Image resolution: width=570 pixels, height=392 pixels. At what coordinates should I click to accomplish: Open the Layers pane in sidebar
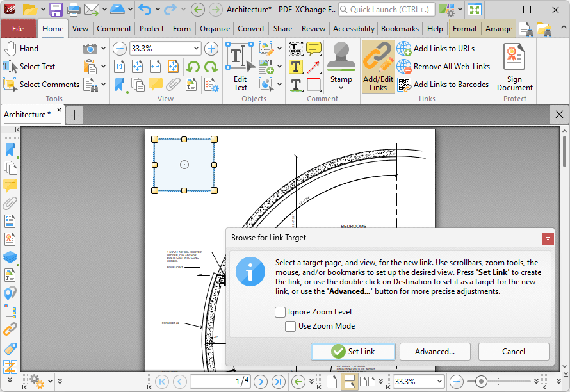click(10, 257)
